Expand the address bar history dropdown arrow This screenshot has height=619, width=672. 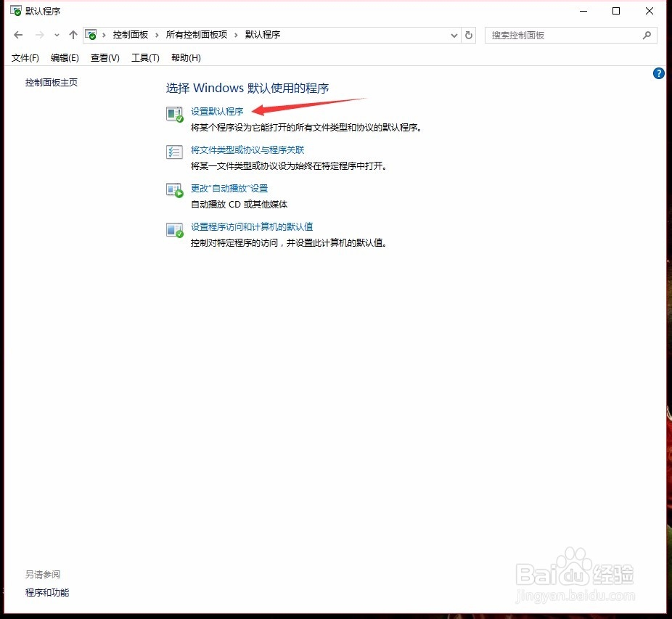454,35
